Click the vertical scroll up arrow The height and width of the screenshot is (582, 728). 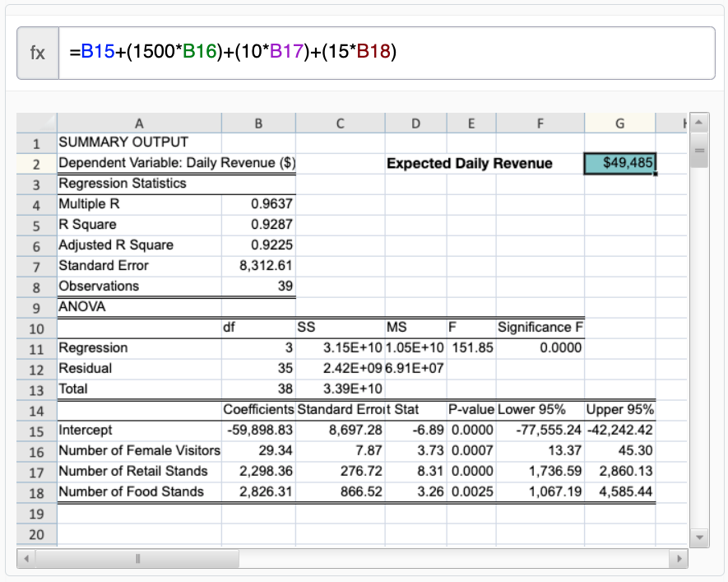[x=698, y=123]
